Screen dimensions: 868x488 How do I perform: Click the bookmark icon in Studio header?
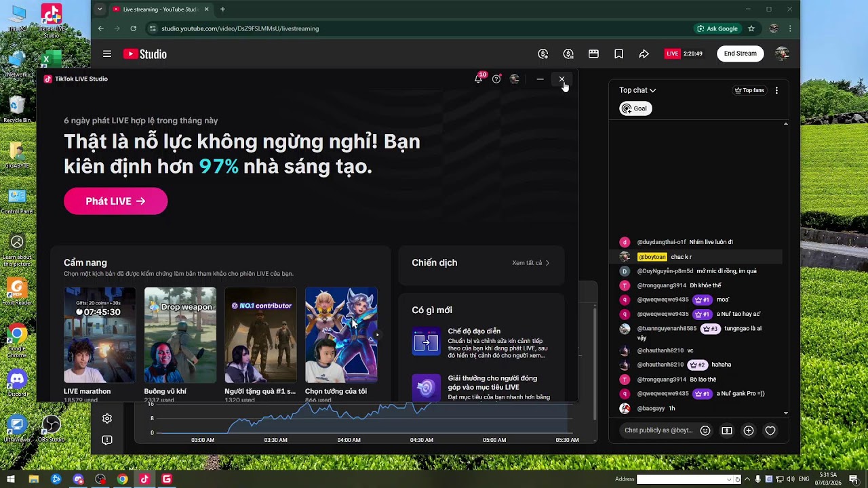click(618, 54)
